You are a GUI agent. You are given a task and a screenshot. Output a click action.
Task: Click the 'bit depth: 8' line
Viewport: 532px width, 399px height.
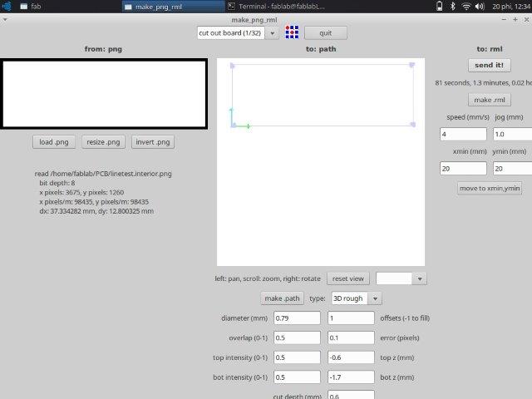[57, 183]
